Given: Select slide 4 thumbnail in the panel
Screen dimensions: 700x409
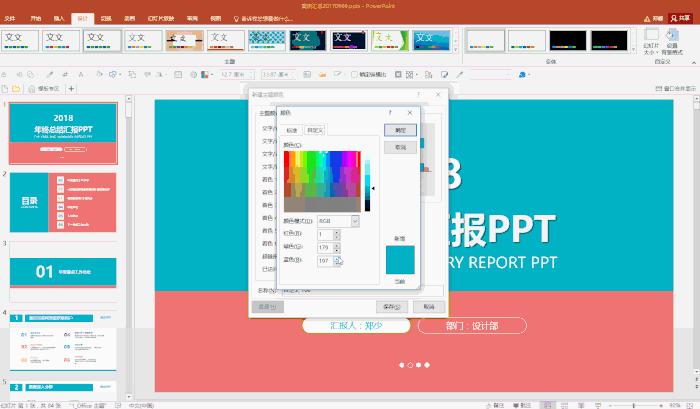Looking at the screenshot, I should click(x=63, y=341).
